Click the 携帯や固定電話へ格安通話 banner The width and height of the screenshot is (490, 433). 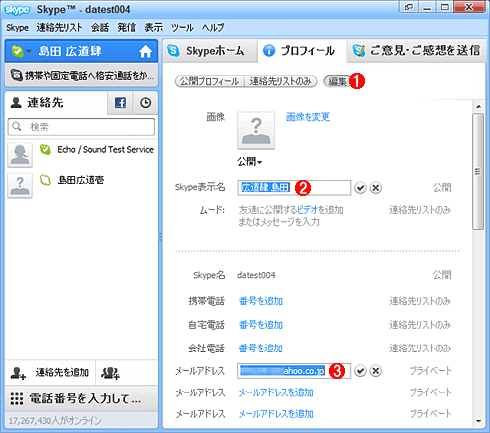82,75
